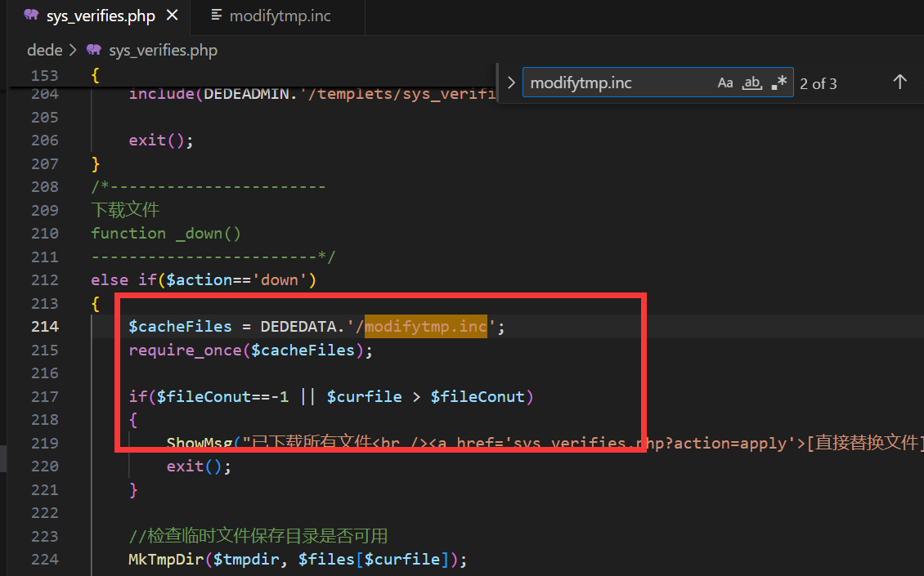Viewport: 924px width, 576px height.
Task: Switch to the modifytmp.inc tab
Action: pyautogui.click(x=280, y=16)
